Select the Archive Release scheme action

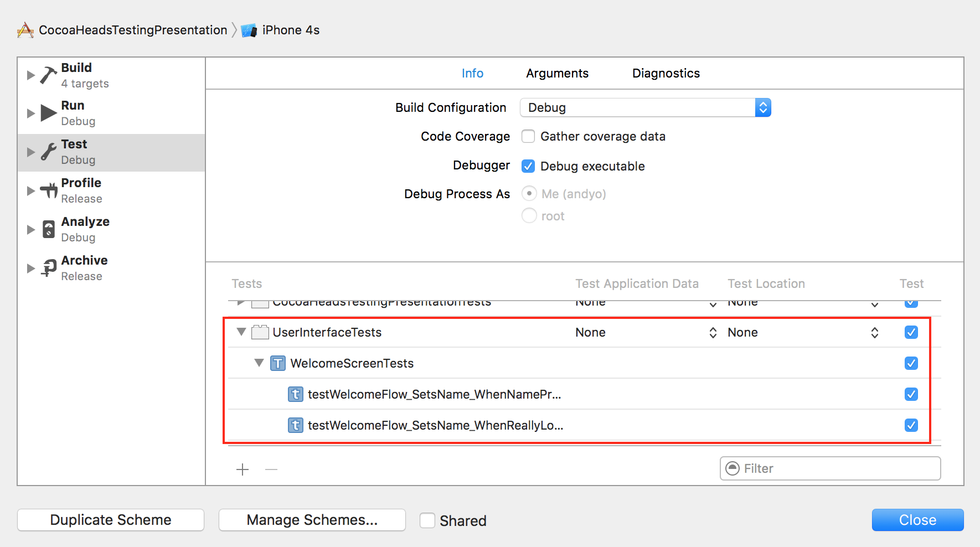111,268
